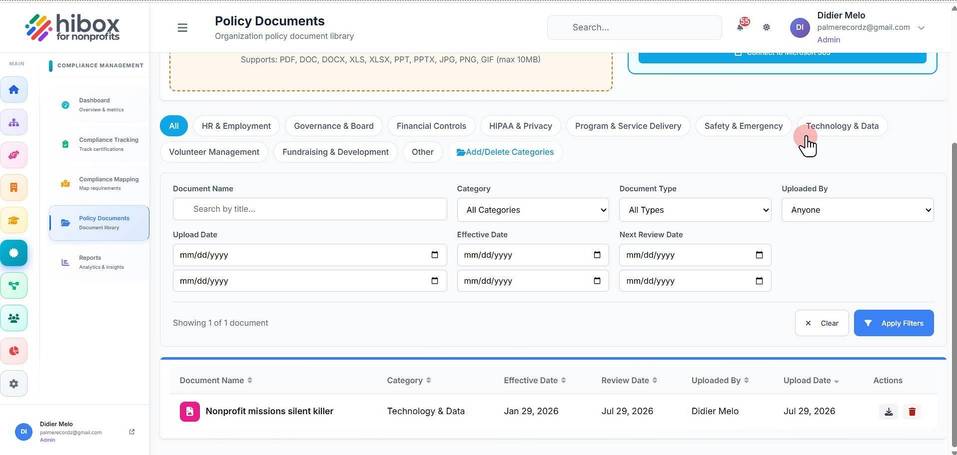Filter by Safety & Emergency category
The height and width of the screenshot is (455, 957).
[743, 126]
